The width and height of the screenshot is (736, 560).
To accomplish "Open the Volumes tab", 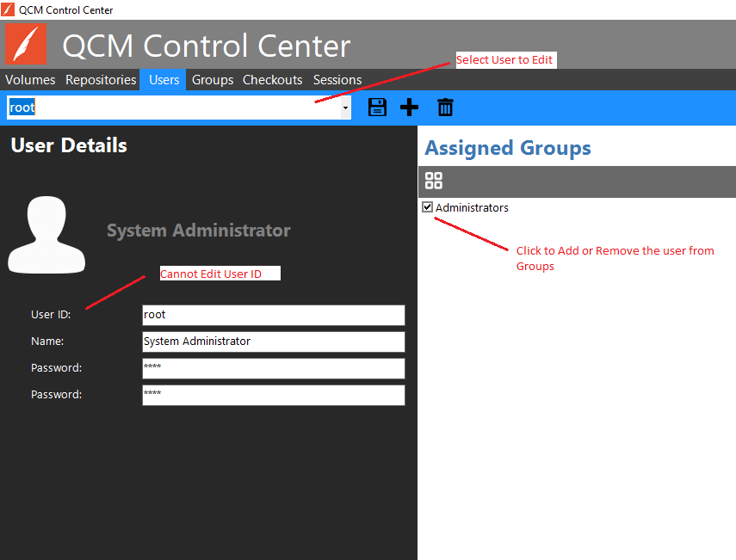I will (x=30, y=80).
